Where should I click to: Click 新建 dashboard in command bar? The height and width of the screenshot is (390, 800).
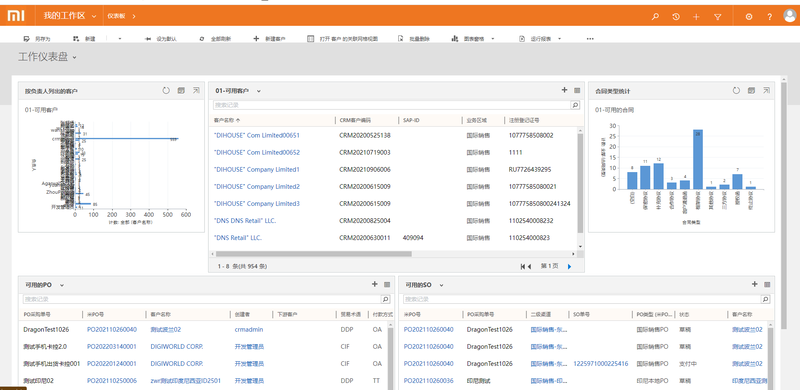[84, 39]
